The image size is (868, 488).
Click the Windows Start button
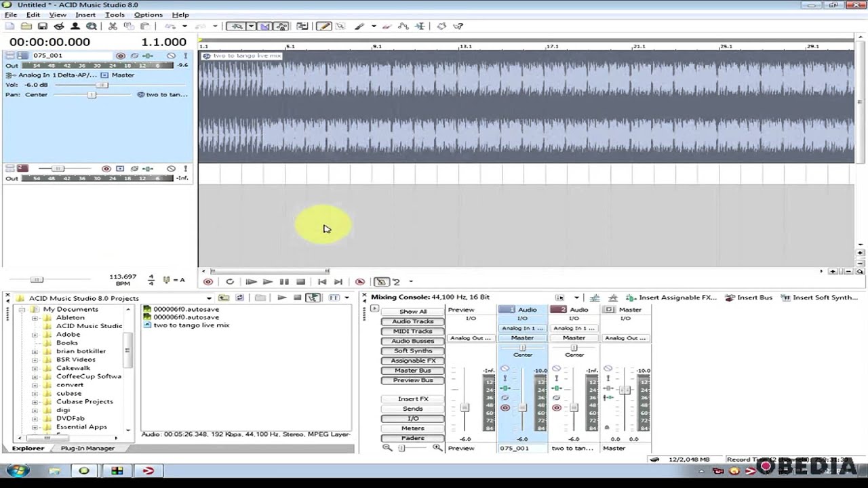(x=18, y=470)
